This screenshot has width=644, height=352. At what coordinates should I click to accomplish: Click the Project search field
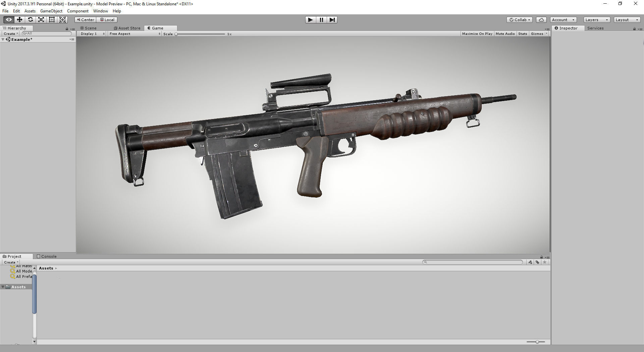coord(472,262)
